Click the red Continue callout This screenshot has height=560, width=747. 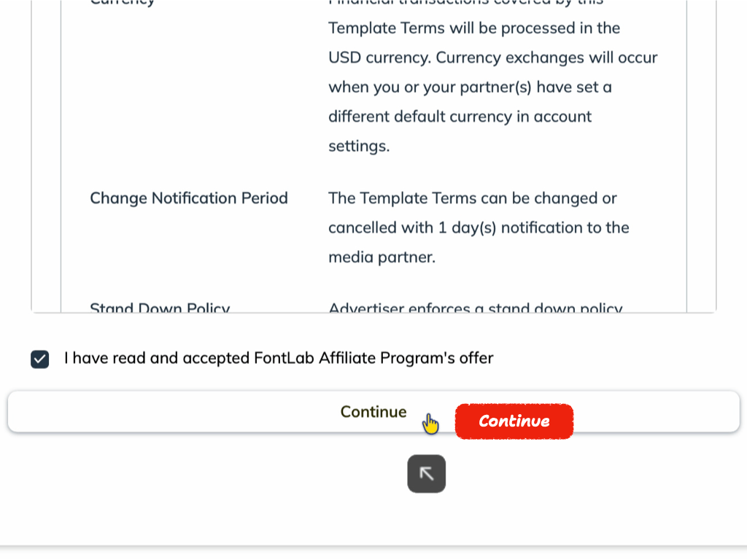coord(514,421)
